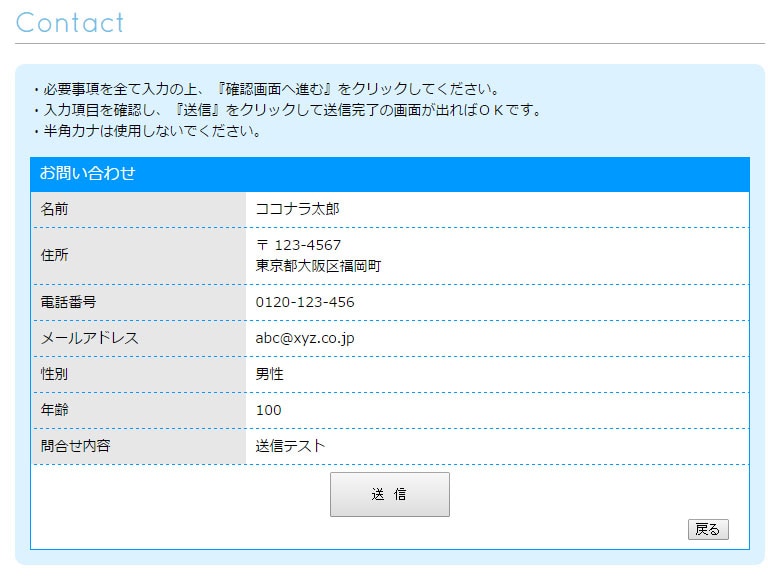Click the 電話番号 field label

68,302
